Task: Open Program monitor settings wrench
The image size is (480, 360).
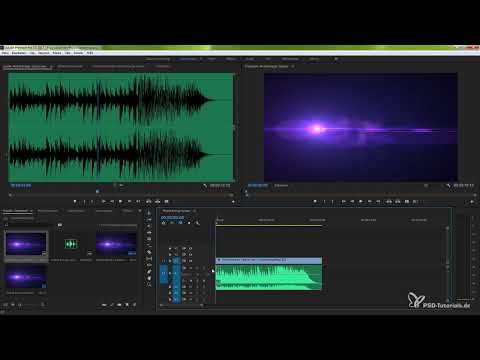Action: pos(448,185)
